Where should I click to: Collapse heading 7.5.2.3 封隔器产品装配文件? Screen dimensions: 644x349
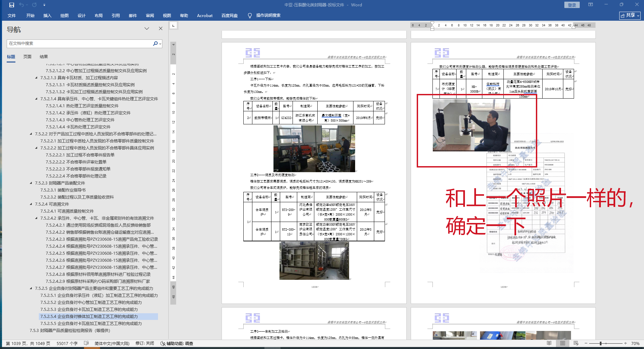(x=31, y=183)
